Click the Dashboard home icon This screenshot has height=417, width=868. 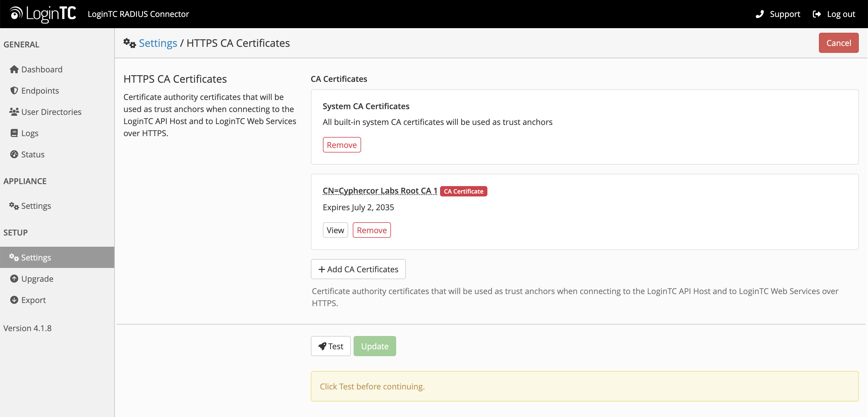[x=14, y=69]
